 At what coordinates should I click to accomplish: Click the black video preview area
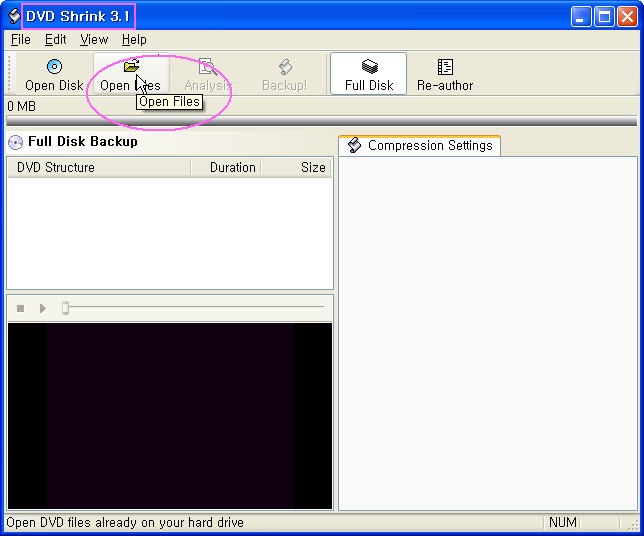(170, 416)
